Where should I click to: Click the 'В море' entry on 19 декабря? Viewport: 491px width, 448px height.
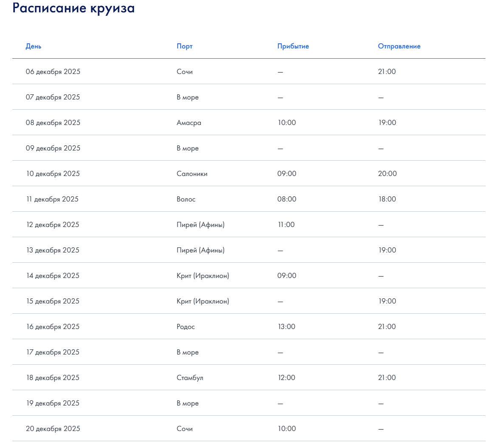(188, 403)
